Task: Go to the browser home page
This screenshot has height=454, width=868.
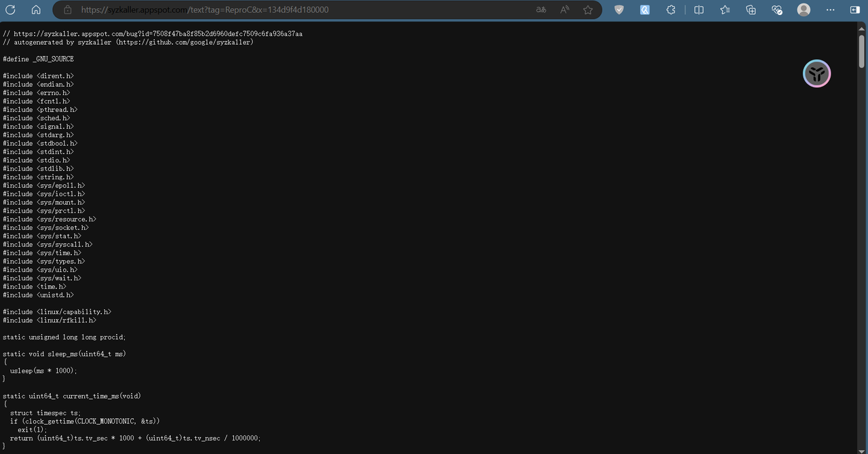Action: click(36, 10)
